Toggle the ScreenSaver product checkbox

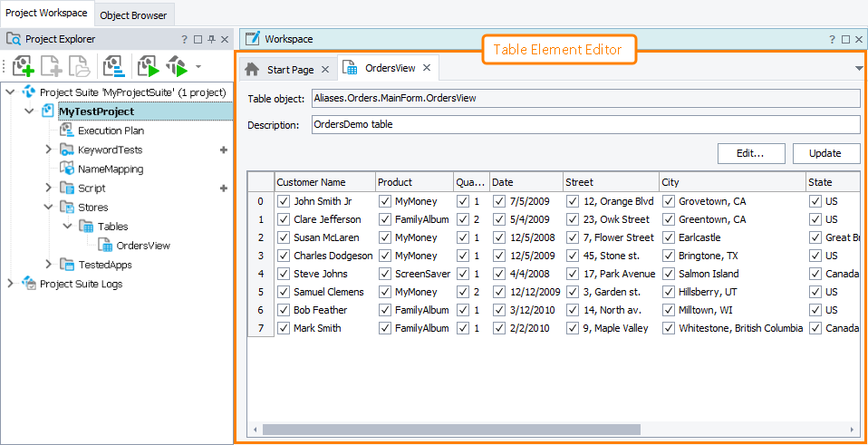click(x=385, y=274)
